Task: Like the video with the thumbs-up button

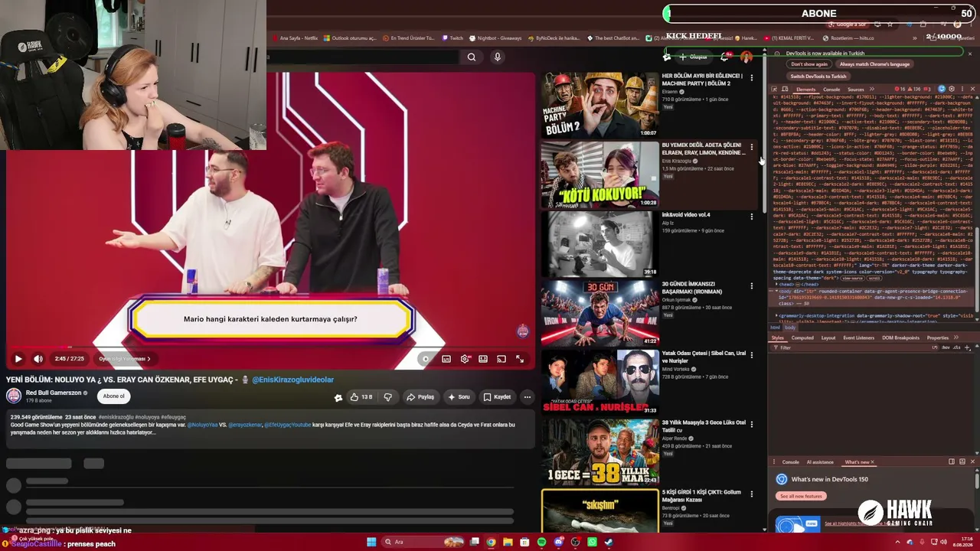Action: (361, 397)
